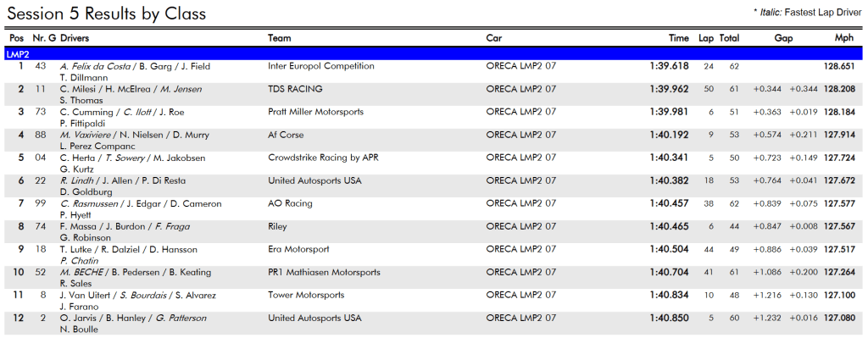The width and height of the screenshot is (868, 338).
Task: Click speed value "127.914"
Action: point(840,135)
